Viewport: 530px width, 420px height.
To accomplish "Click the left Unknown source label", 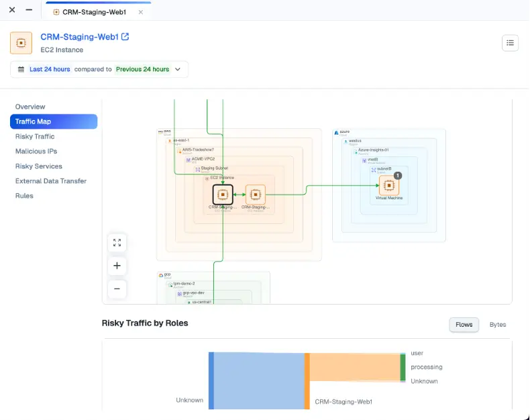I will coord(190,400).
